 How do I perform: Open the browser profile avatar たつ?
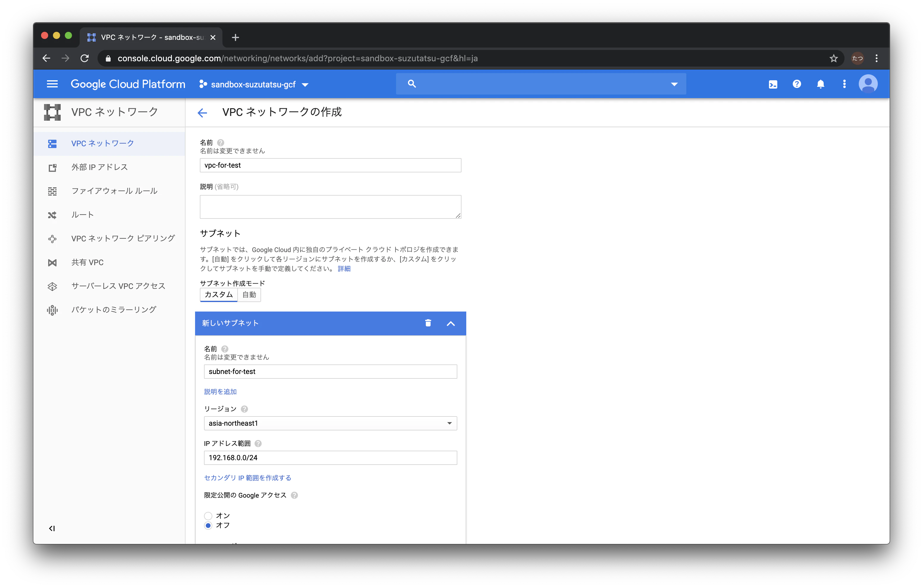pos(858,58)
